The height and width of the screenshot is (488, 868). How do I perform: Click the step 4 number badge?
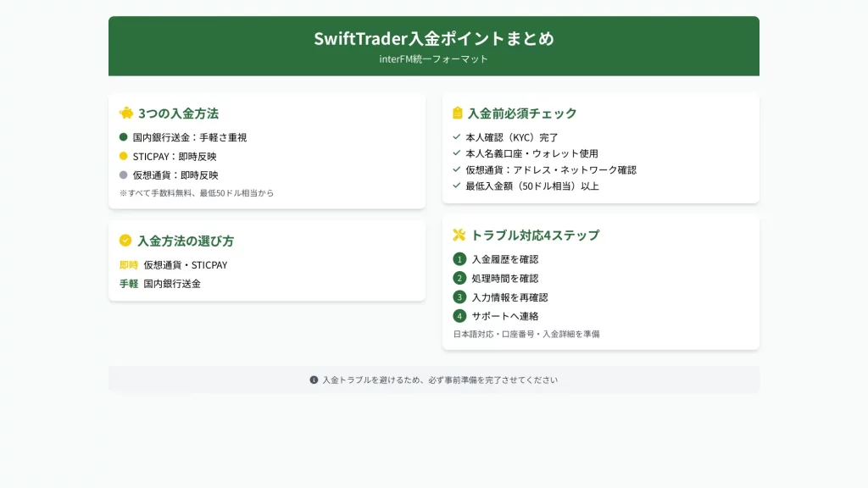click(x=459, y=316)
